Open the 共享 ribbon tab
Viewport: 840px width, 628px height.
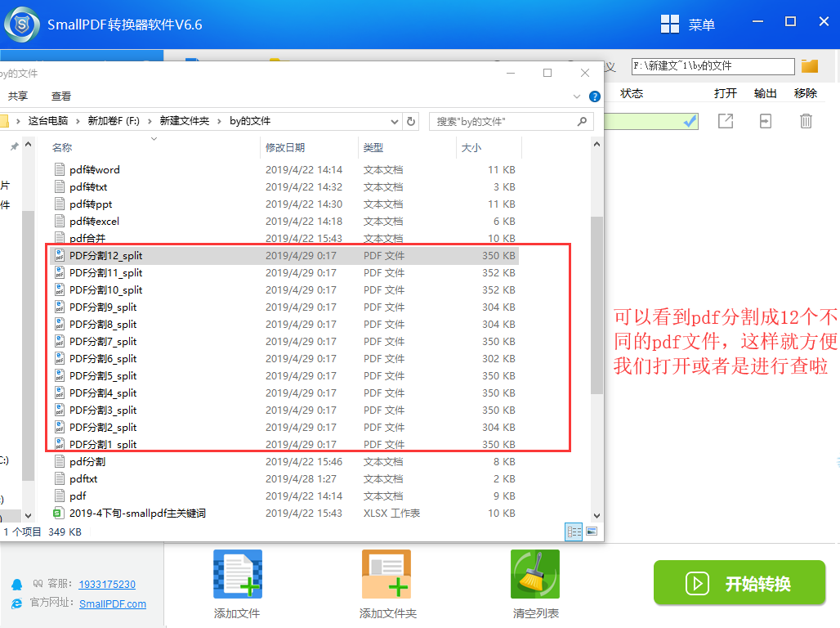point(18,96)
